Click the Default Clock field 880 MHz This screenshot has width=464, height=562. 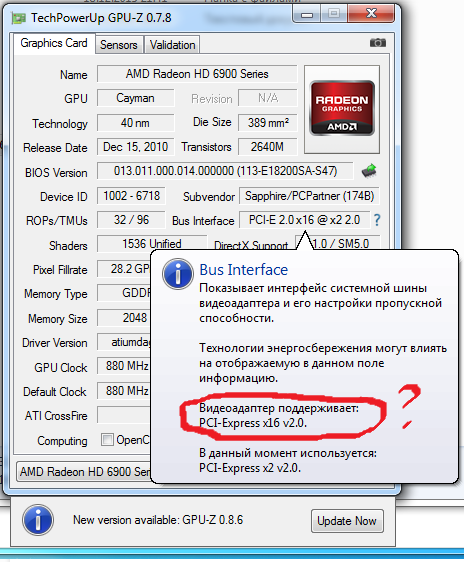tap(124, 390)
